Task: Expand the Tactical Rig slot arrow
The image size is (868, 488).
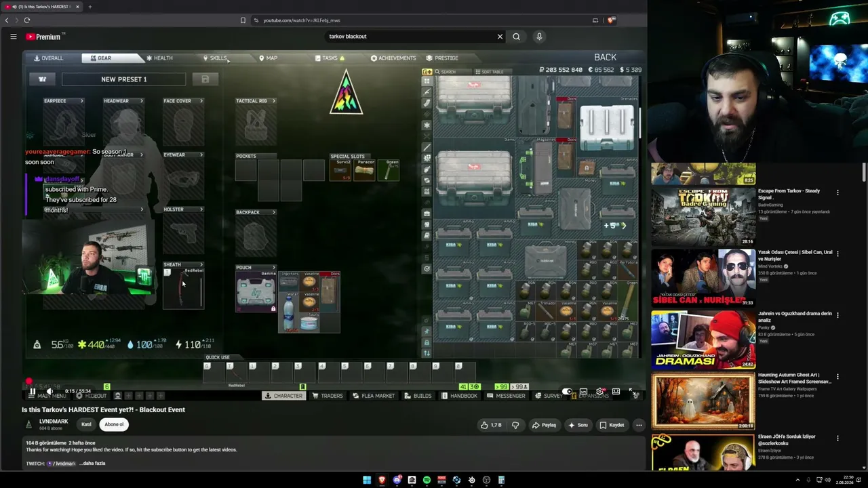Action: [x=274, y=101]
